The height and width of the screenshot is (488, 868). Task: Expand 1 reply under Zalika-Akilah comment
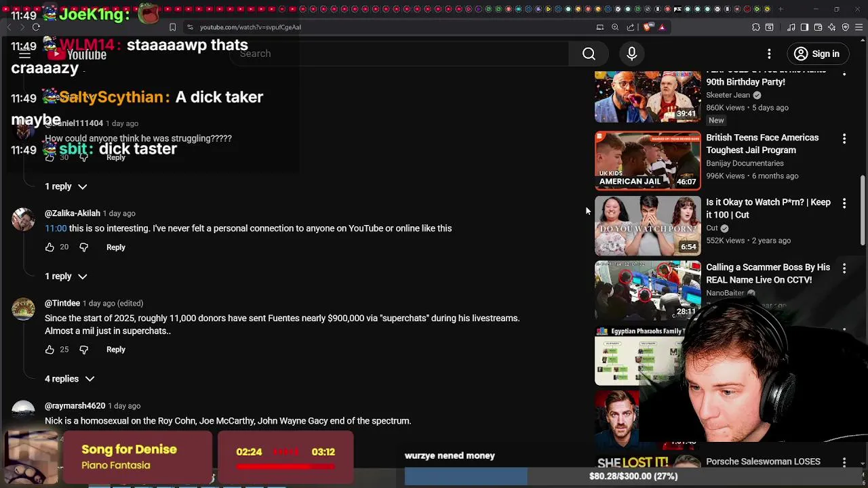click(x=66, y=277)
